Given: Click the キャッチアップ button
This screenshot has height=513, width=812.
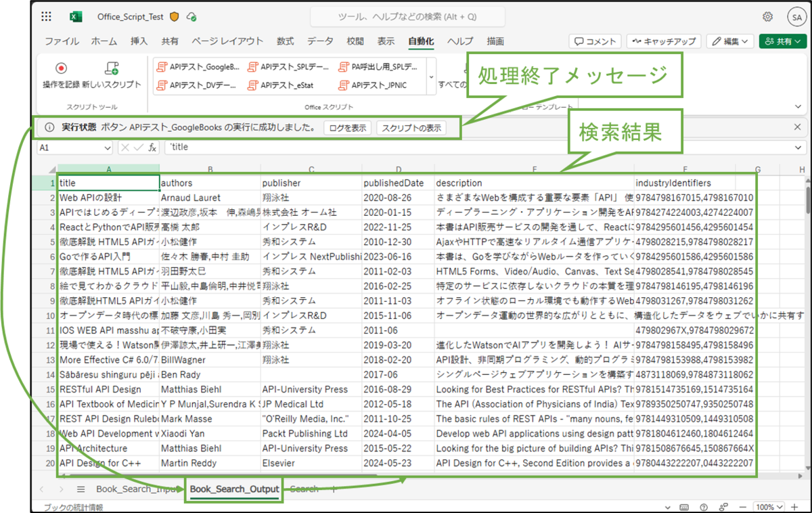Looking at the screenshot, I should tap(664, 41).
